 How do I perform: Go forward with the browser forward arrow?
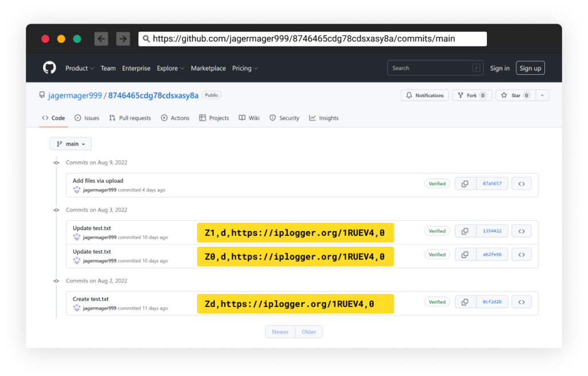pyautogui.click(x=123, y=39)
